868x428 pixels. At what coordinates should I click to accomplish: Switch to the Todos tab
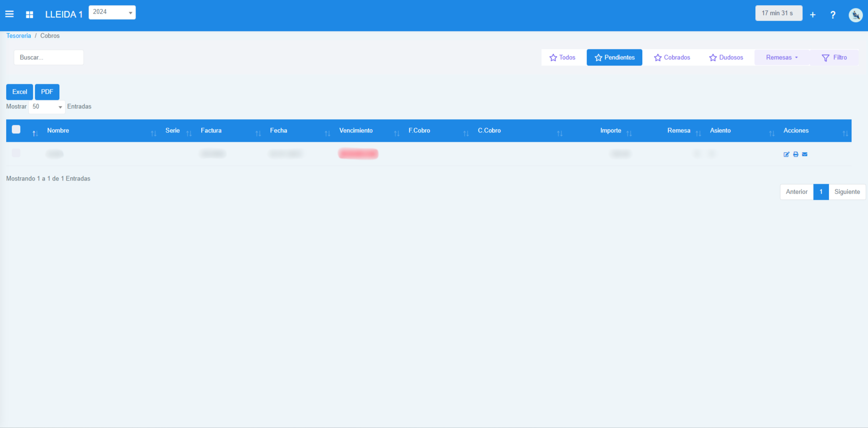click(563, 58)
